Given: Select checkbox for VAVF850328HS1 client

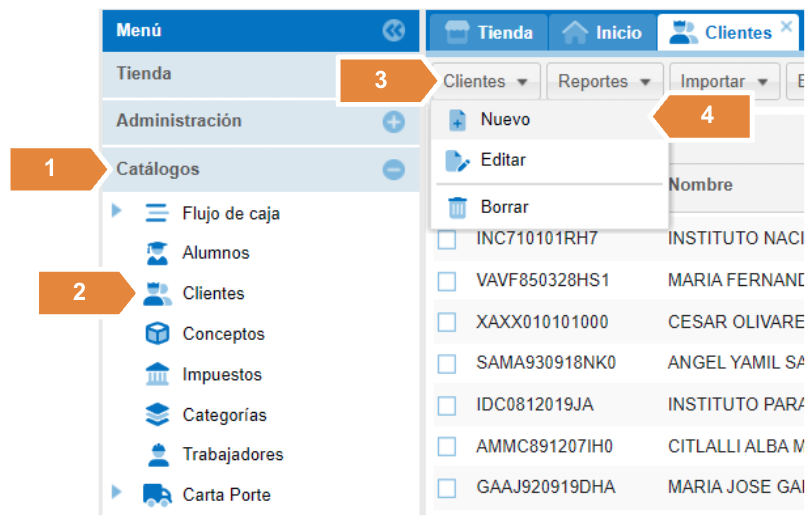Looking at the screenshot, I should 447,281.
